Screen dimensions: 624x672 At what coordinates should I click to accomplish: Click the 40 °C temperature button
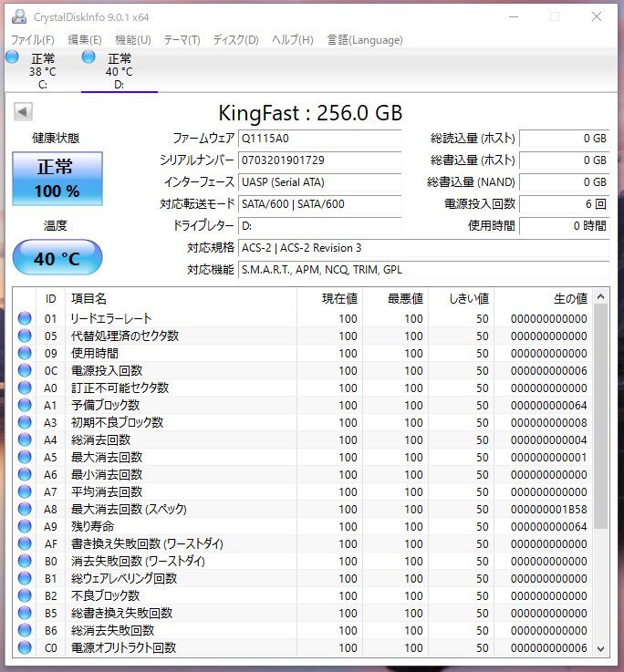pos(57,257)
